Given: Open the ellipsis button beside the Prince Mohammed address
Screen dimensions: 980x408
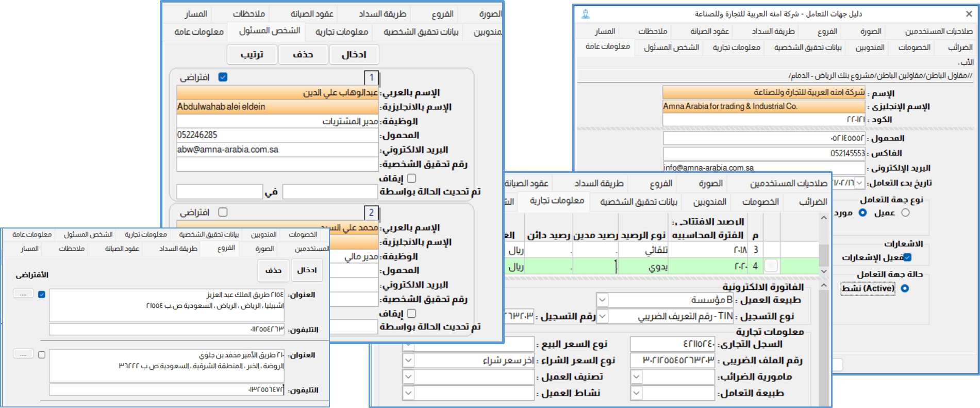Looking at the screenshot, I should (23, 354).
